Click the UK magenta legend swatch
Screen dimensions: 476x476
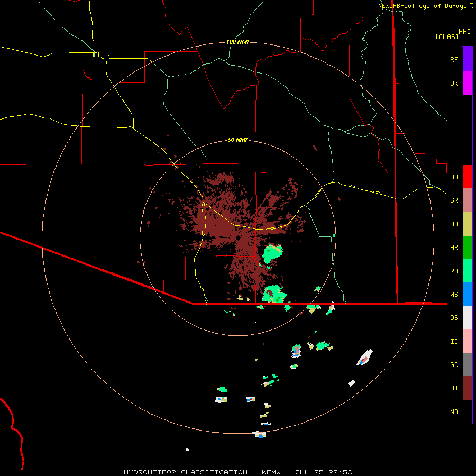pos(467,83)
